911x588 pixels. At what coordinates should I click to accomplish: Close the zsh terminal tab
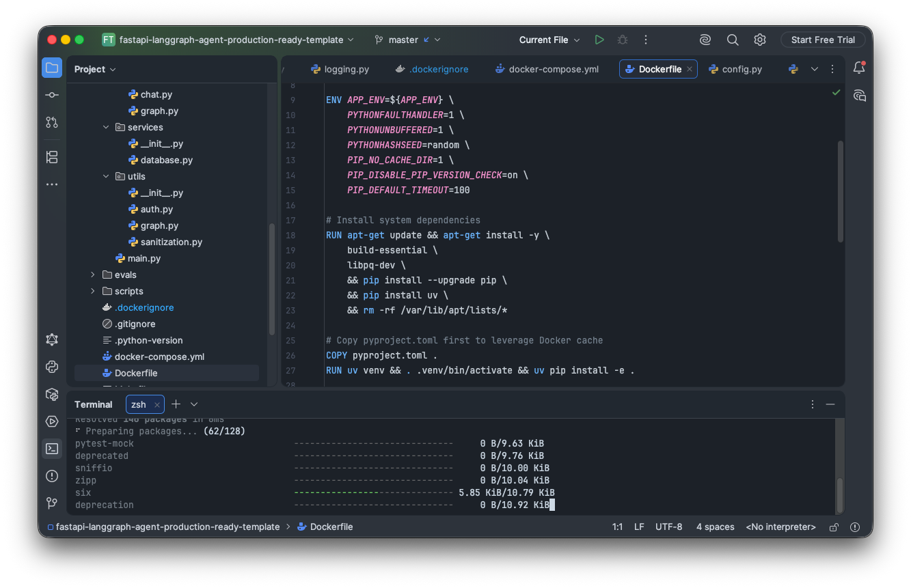(157, 404)
